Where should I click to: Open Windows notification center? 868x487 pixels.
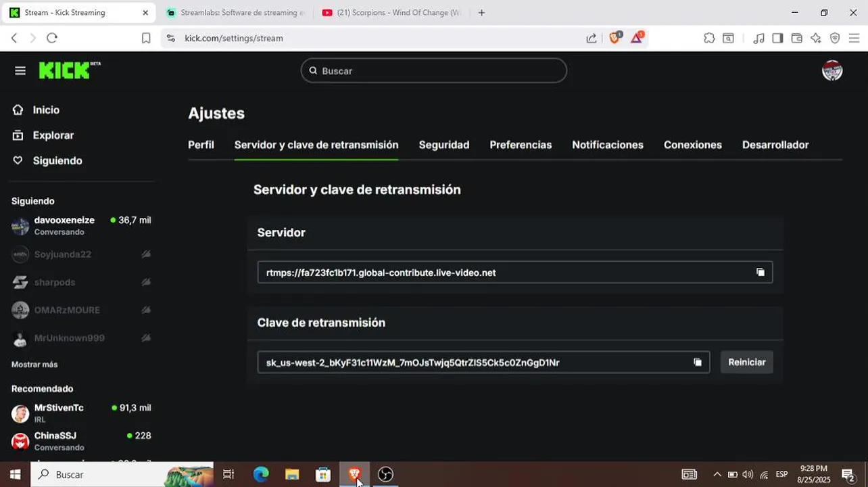coord(848,475)
